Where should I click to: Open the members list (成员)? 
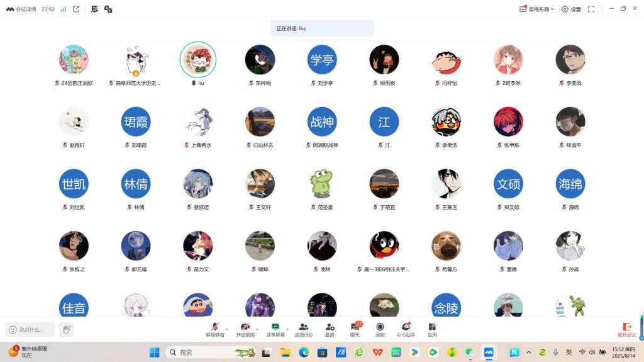tap(304, 329)
